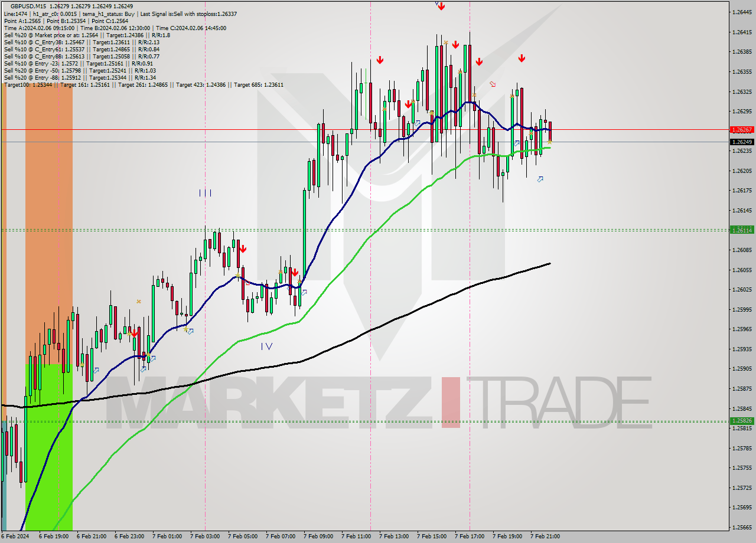Click the 'Time A:2024.02.06 09:15:00' line

coord(115,28)
